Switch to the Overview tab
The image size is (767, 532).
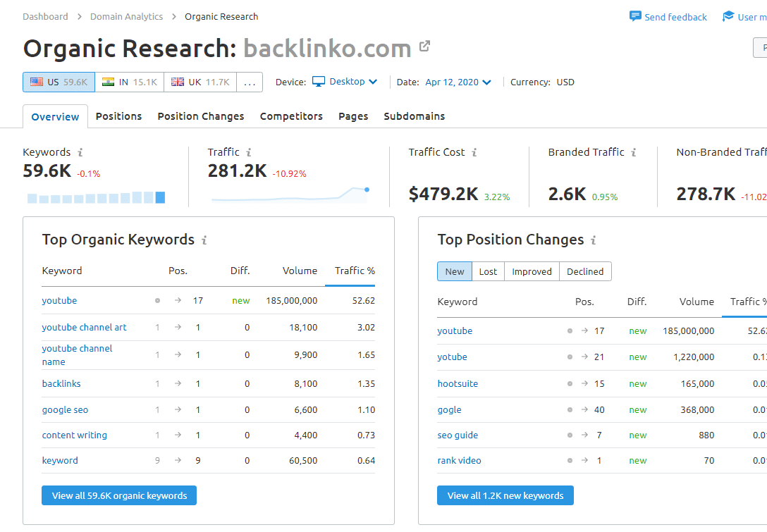(x=55, y=117)
